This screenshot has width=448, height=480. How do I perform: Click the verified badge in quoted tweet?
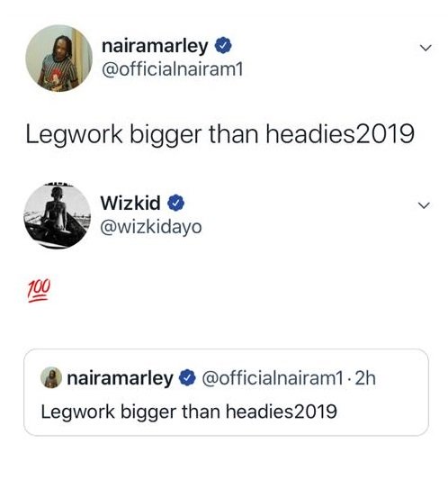click(187, 377)
